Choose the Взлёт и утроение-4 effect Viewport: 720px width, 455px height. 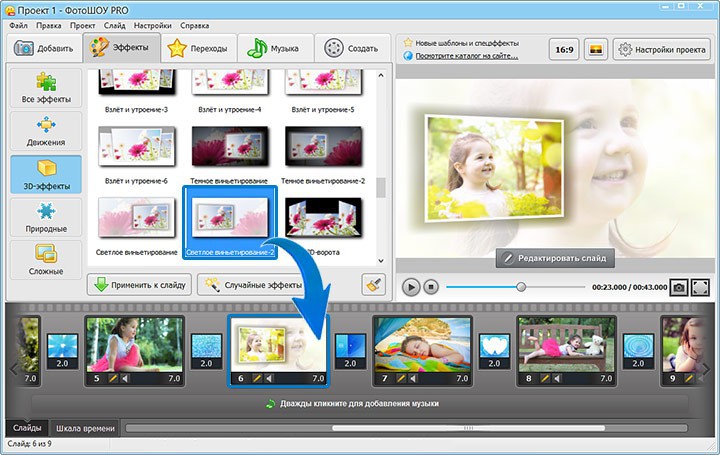230,91
